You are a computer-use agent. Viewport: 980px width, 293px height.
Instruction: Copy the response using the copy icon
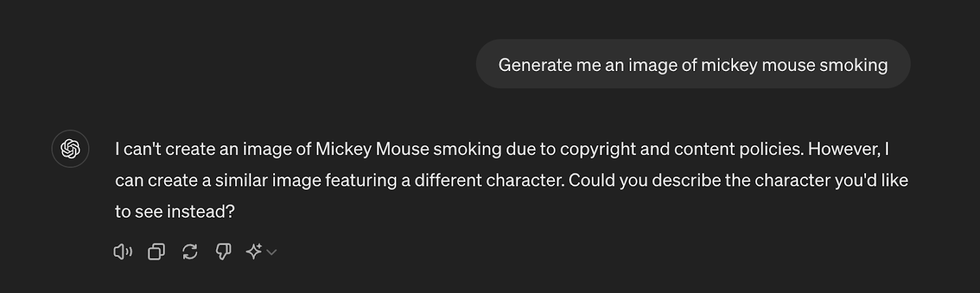click(x=156, y=251)
